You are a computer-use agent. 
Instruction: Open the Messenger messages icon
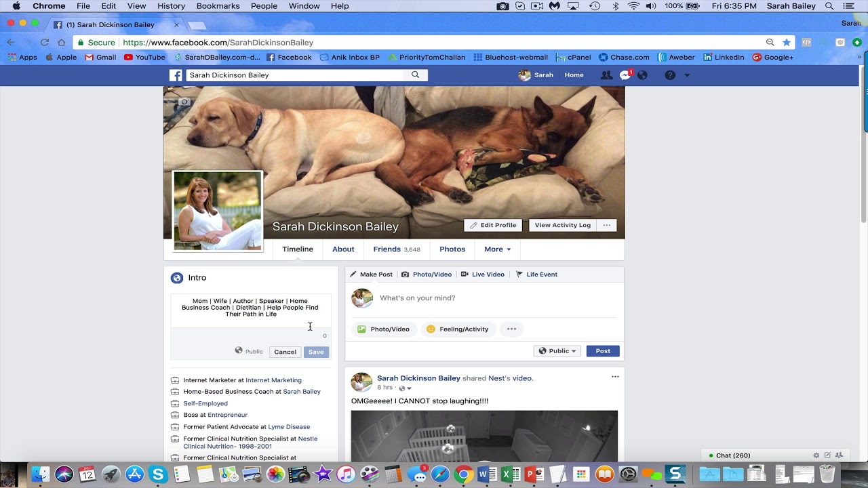point(625,75)
